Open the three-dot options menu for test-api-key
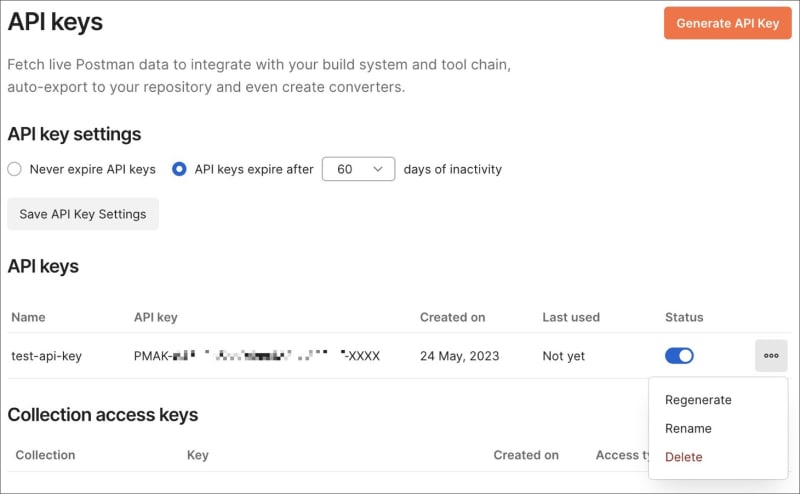The width and height of the screenshot is (800, 494). [771, 356]
